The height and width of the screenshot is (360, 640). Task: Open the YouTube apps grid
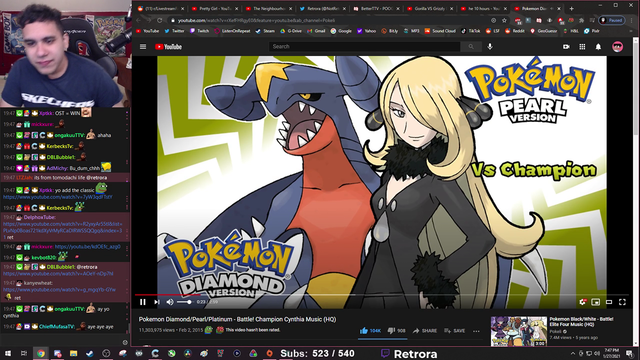click(x=582, y=47)
